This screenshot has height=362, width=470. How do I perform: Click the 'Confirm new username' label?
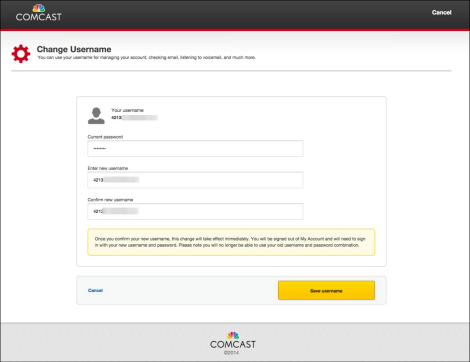110,200
